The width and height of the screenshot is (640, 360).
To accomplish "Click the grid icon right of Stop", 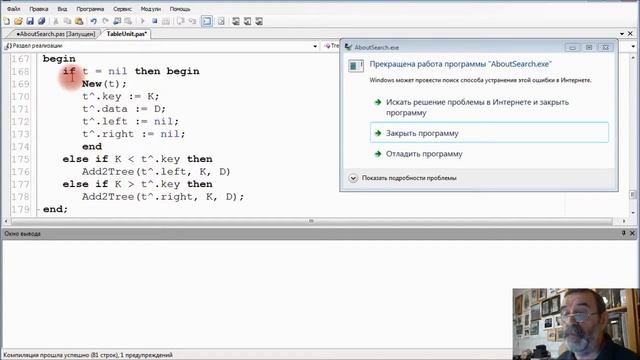I will [166, 21].
